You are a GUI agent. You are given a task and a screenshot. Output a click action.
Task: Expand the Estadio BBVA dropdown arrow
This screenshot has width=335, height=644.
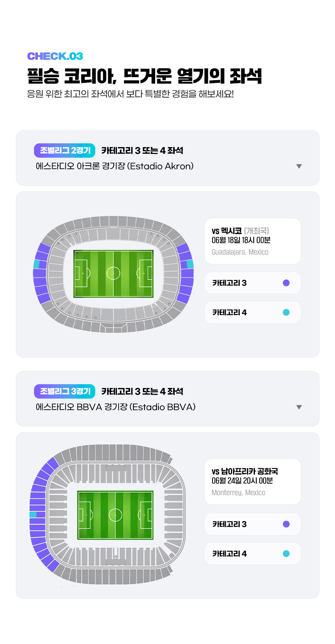[x=299, y=407]
